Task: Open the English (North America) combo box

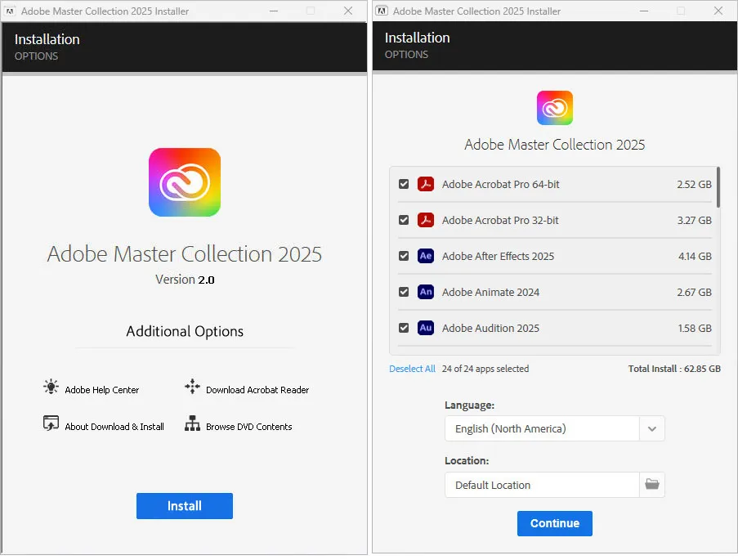Action: point(542,428)
